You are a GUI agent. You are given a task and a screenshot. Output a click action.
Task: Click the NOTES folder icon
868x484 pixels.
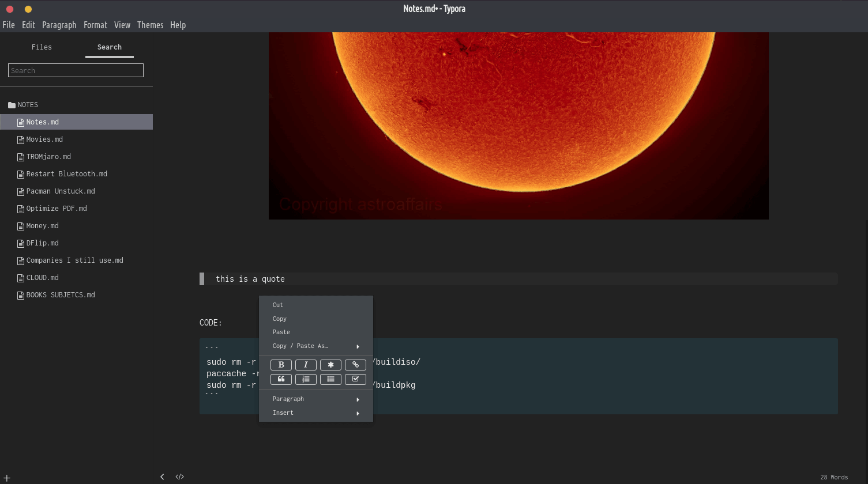point(12,105)
